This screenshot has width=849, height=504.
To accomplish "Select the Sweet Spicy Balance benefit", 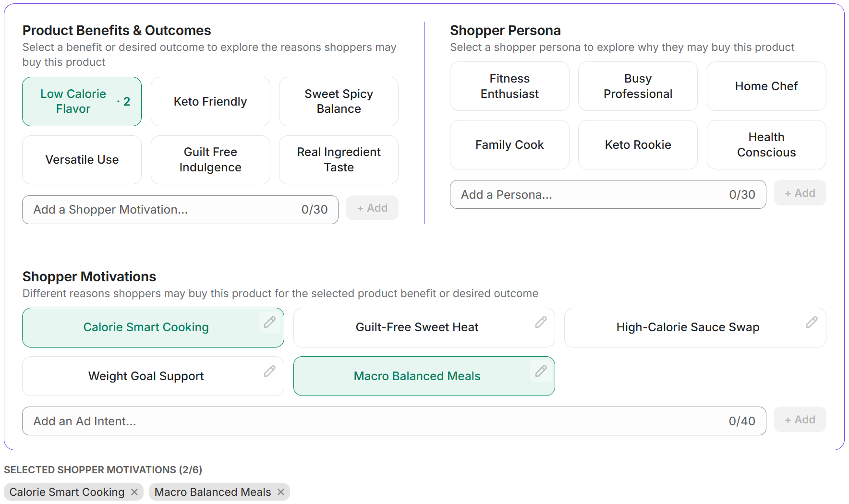I will pyautogui.click(x=339, y=101).
